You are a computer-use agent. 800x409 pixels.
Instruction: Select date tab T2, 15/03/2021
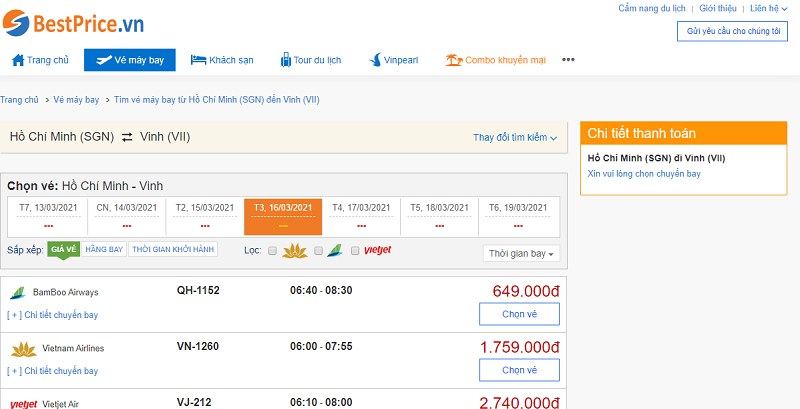205,217
